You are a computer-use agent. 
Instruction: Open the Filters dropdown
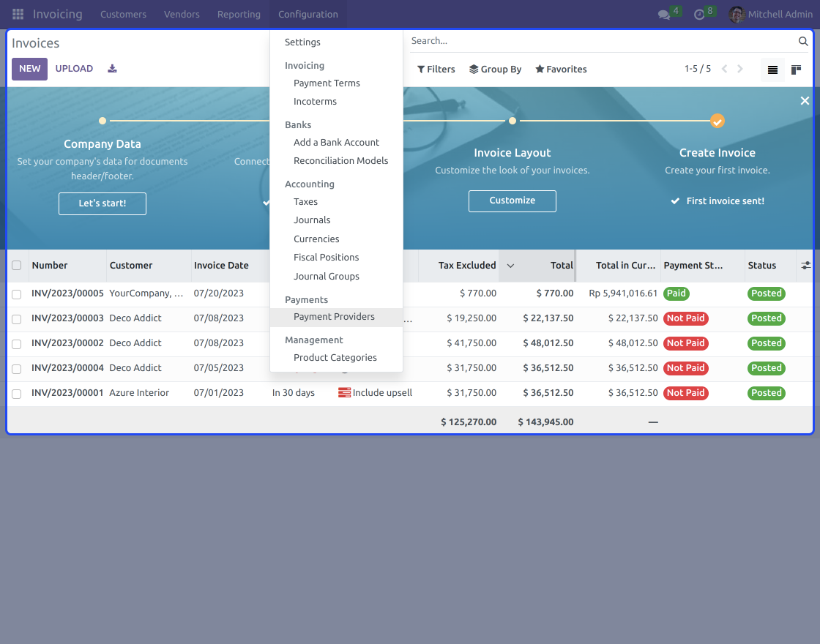click(x=436, y=69)
